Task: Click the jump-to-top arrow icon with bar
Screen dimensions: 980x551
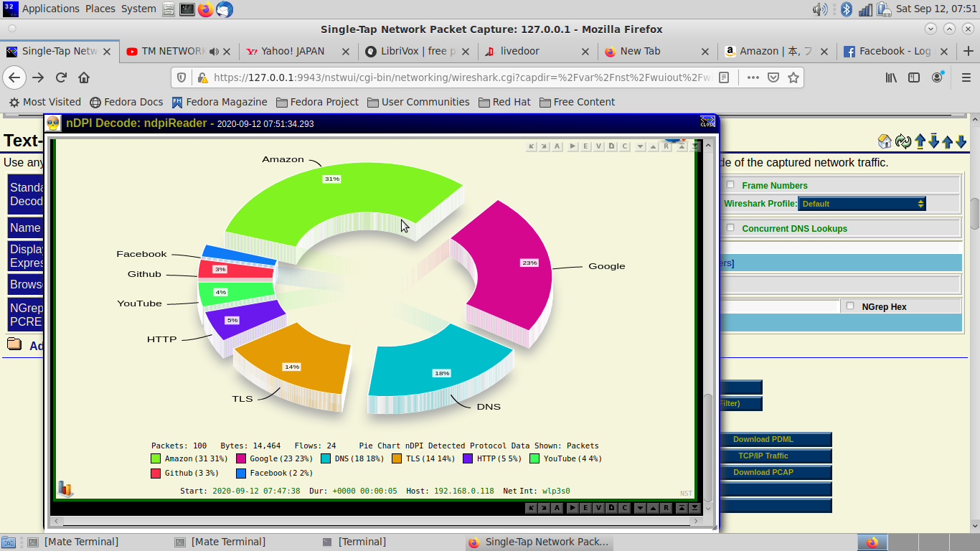Action: (x=920, y=141)
